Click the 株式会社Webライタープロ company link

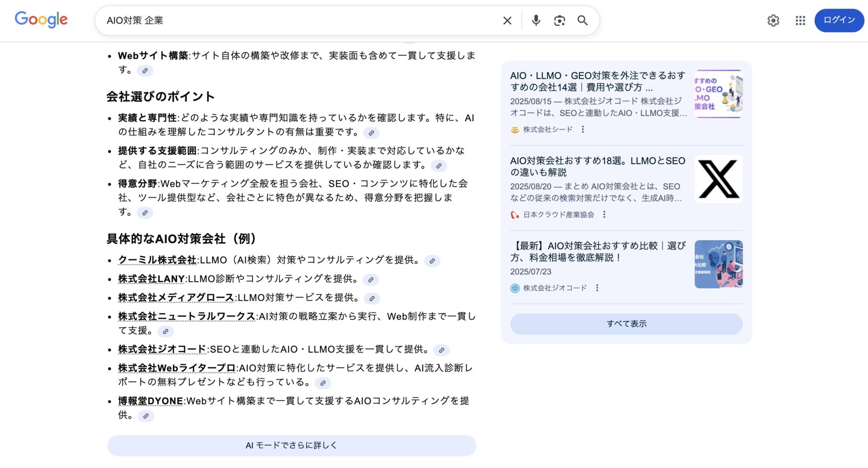point(177,368)
